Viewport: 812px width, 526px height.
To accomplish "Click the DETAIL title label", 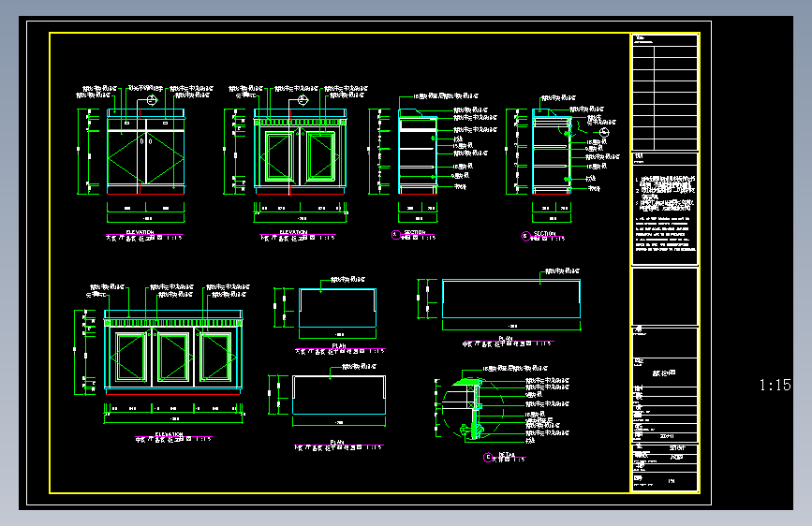I will click(x=507, y=454).
